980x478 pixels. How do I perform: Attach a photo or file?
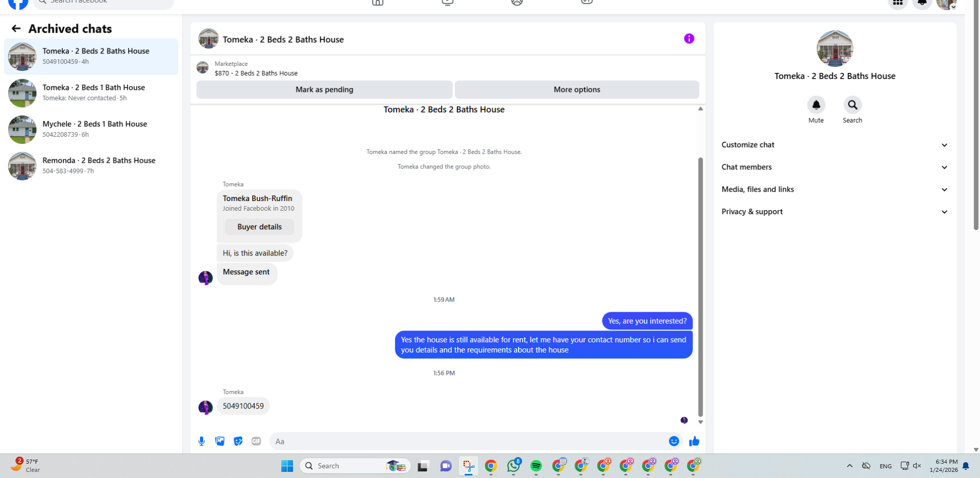click(x=220, y=441)
